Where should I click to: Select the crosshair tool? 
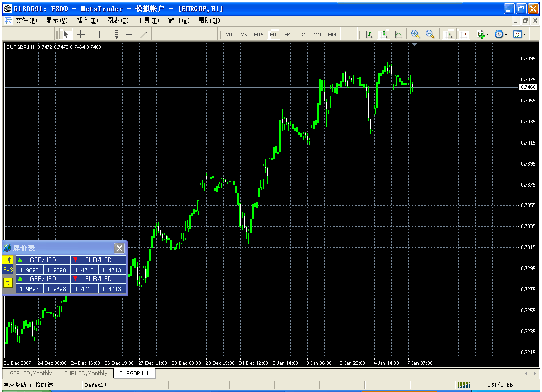(x=80, y=34)
